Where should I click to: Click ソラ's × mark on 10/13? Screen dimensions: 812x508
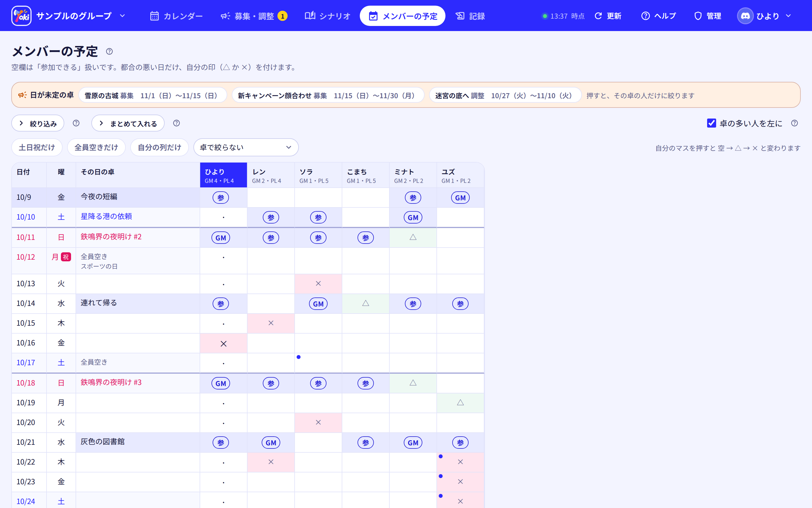[318, 284]
